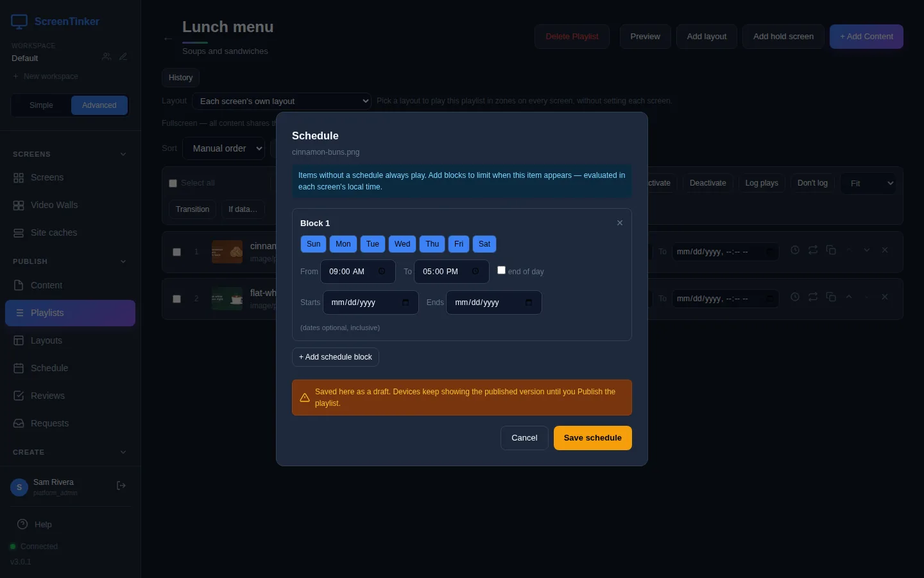Click the loop icon in flat-white row

tap(813, 297)
